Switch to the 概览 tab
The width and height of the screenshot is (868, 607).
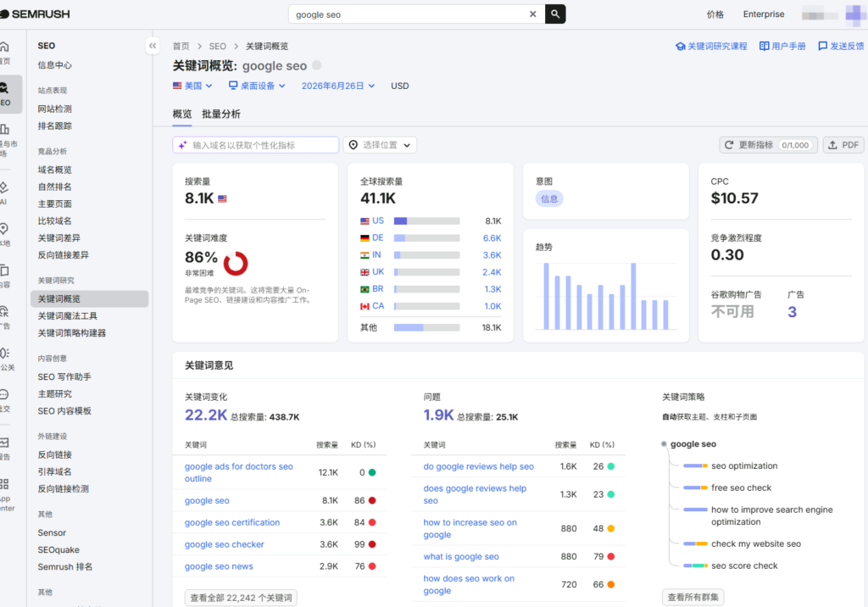[x=182, y=114]
